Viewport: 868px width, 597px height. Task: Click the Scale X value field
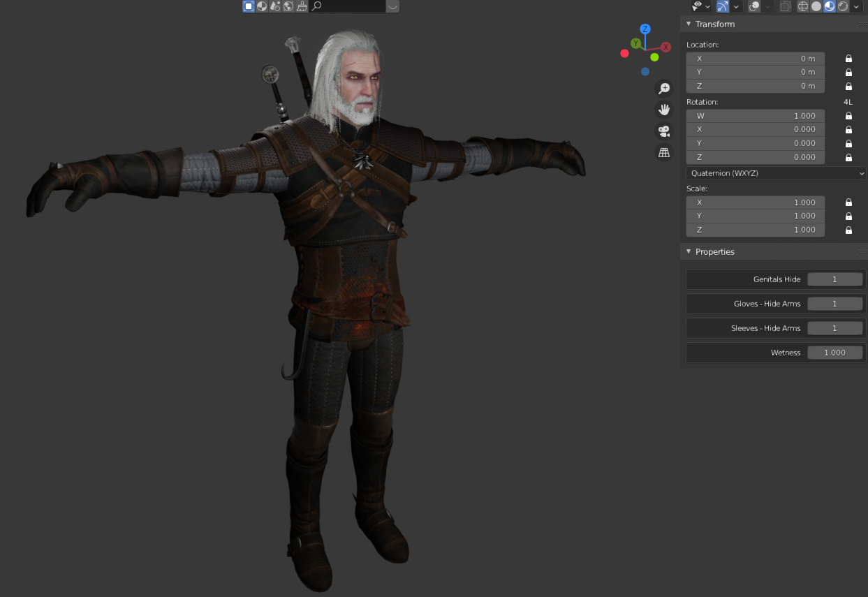(x=756, y=202)
